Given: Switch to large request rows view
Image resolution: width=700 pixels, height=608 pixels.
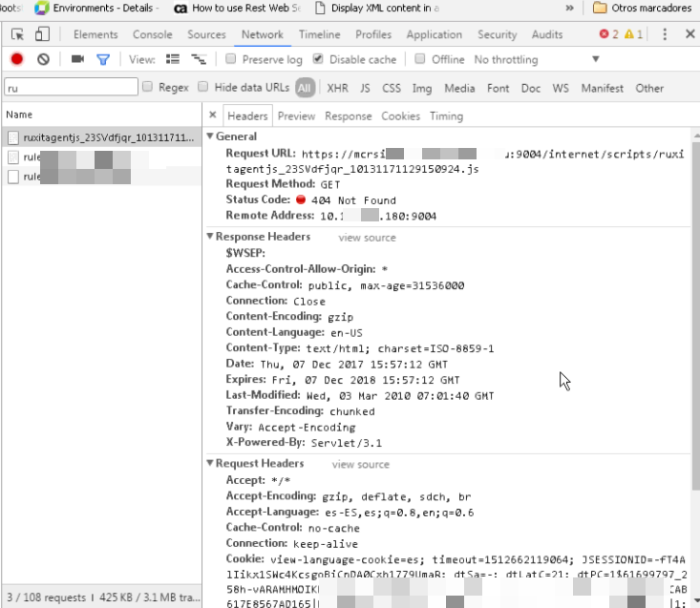Looking at the screenshot, I should (x=173, y=59).
